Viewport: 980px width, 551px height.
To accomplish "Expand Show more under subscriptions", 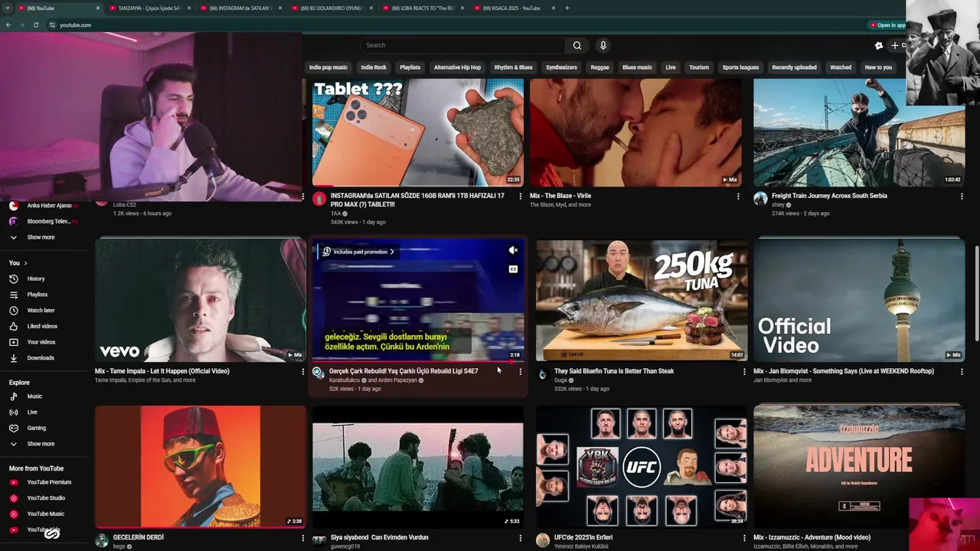I will pos(41,237).
